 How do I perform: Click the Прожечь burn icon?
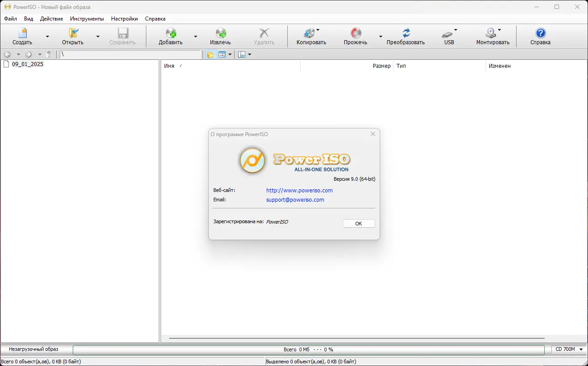tap(356, 33)
